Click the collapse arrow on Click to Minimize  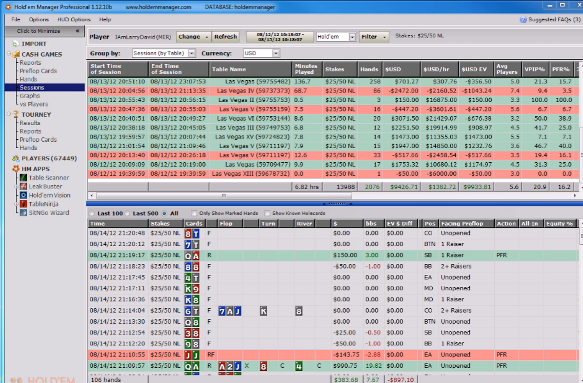pos(77,31)
